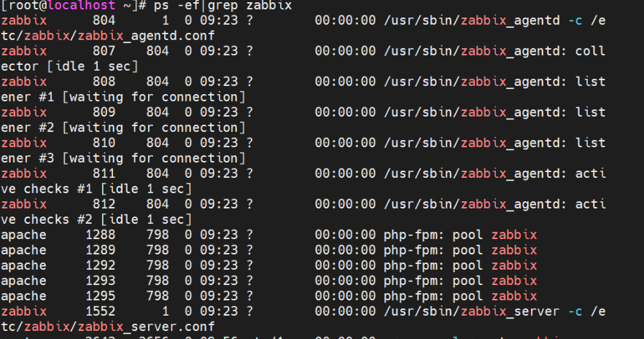Click the "ve checks #2 [idle 1 sec]" line

click(x=96, y=219)
